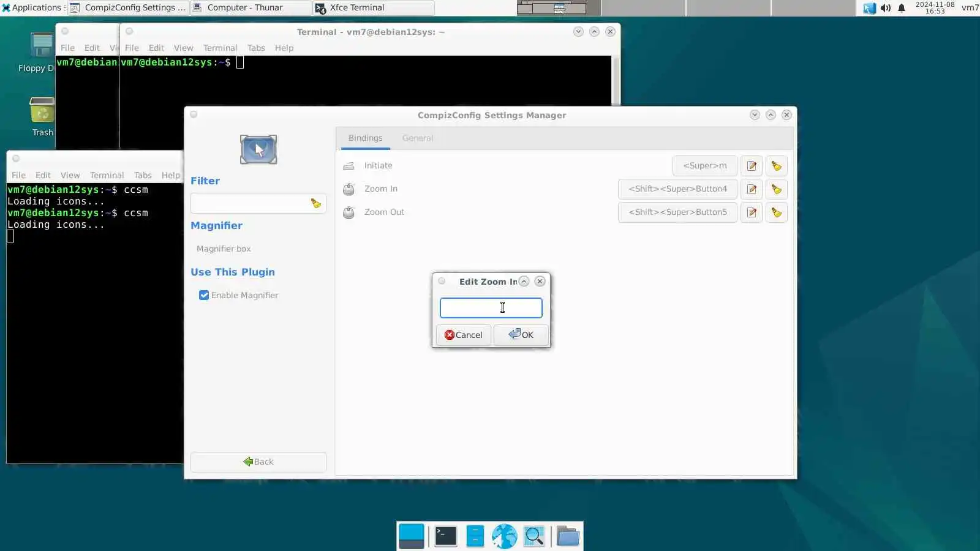Open notifications bell in top panel

click(x=902, y=8)
